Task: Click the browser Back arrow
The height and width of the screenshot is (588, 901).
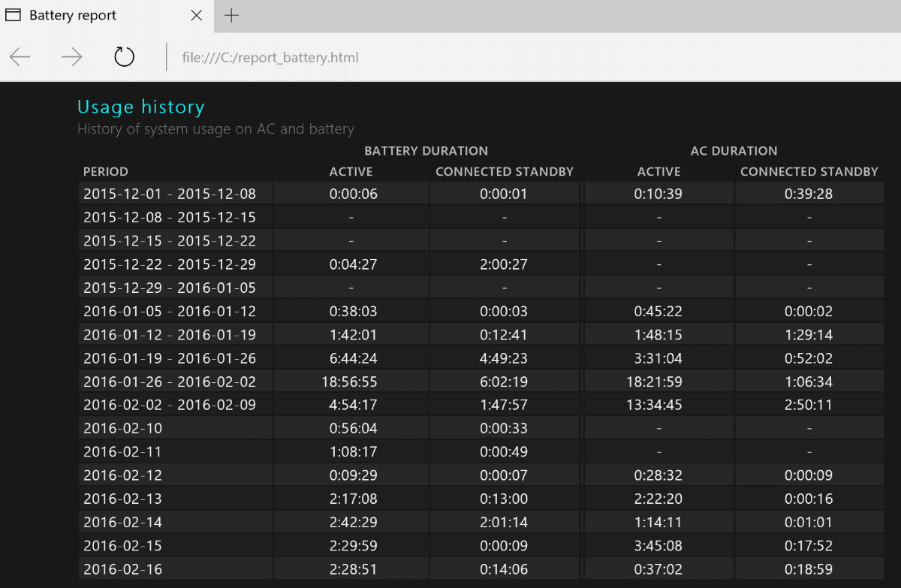Action: pos(20,57)
